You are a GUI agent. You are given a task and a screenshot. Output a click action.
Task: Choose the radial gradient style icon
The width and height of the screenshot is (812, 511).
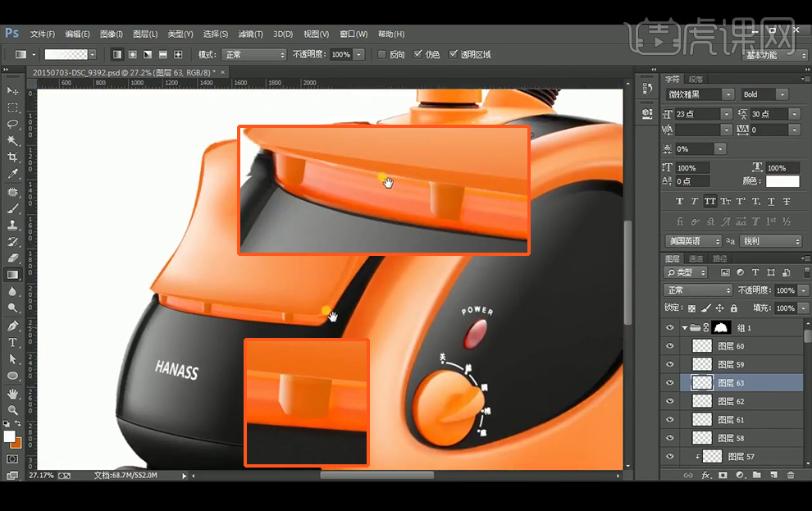[x=132, y=54]
